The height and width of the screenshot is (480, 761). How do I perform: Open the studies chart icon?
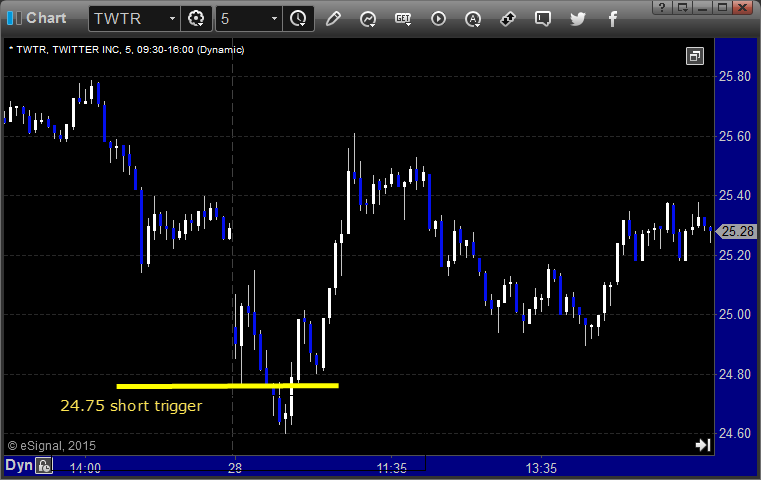pyautogui.click(x=368, y=19)
